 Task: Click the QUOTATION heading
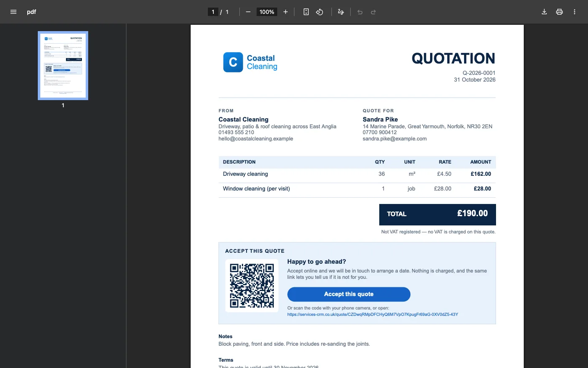[x=453, y=58]
